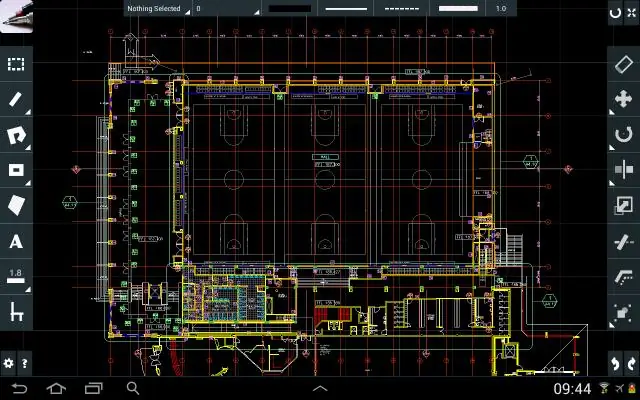Open the dimension measurement tool

point(16,312)
